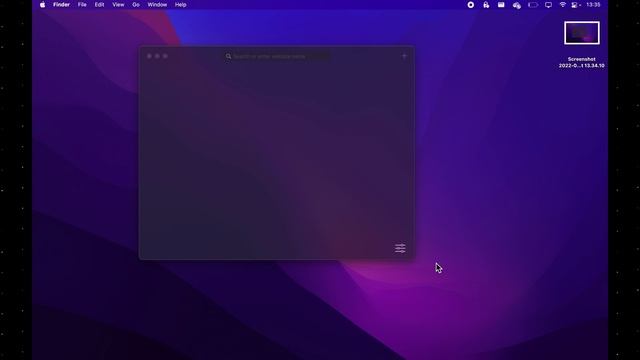This screenshot has width=640, height=360.
Task: Zoom the browser window with the third button
Action: pyautogui.click(x=165, y=56)
